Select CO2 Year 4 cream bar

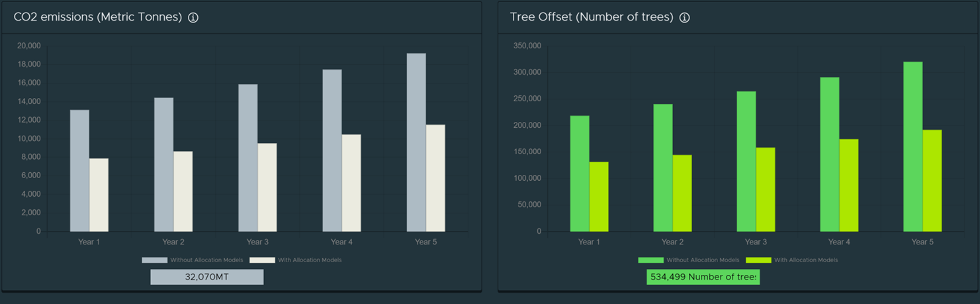(351, 183)
